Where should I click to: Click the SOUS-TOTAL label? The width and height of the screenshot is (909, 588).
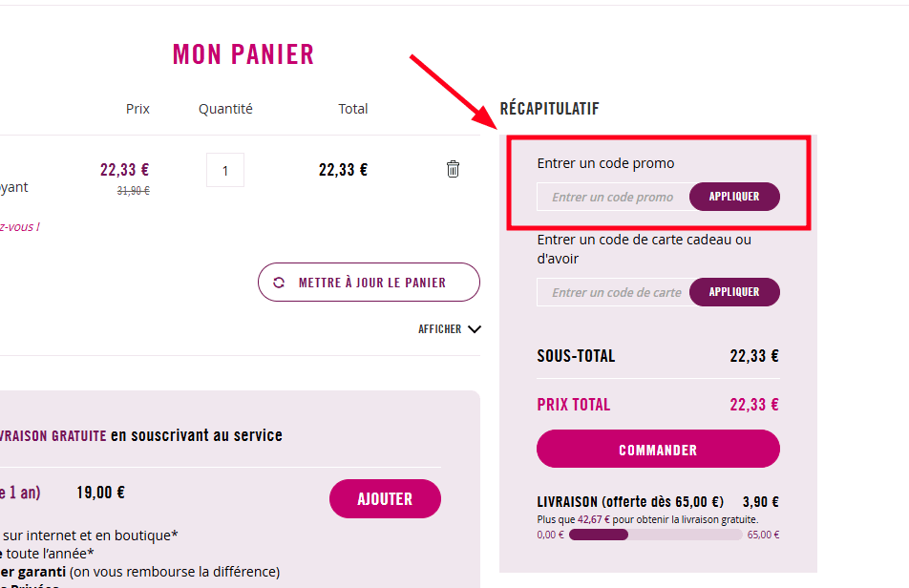tap(576, 356)
